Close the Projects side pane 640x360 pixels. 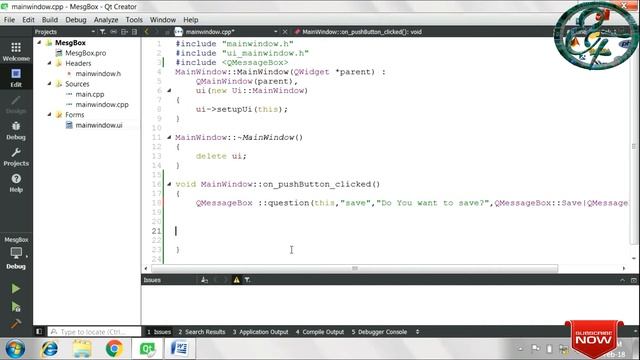(134, 31)
